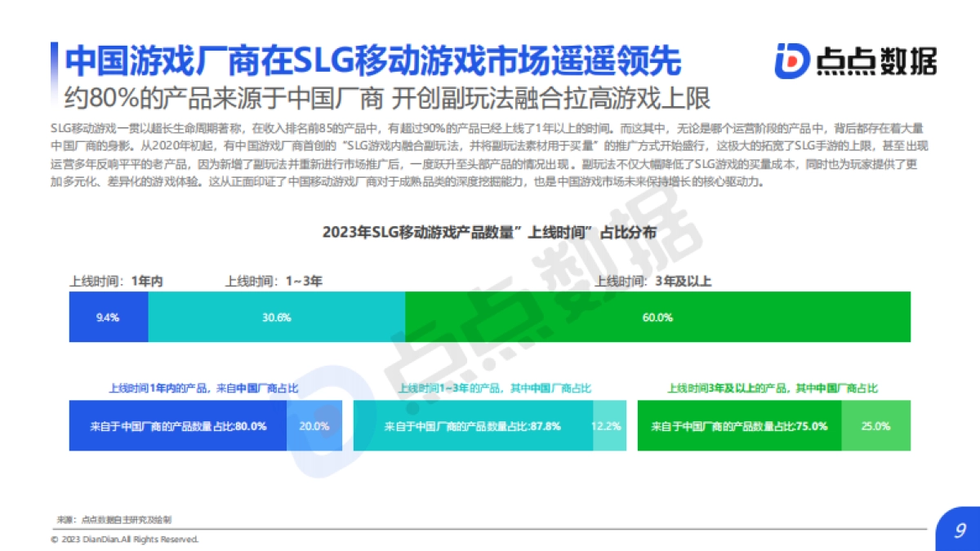
Task: Click the copyright text © 2023 DianDian
Action: 125,539
